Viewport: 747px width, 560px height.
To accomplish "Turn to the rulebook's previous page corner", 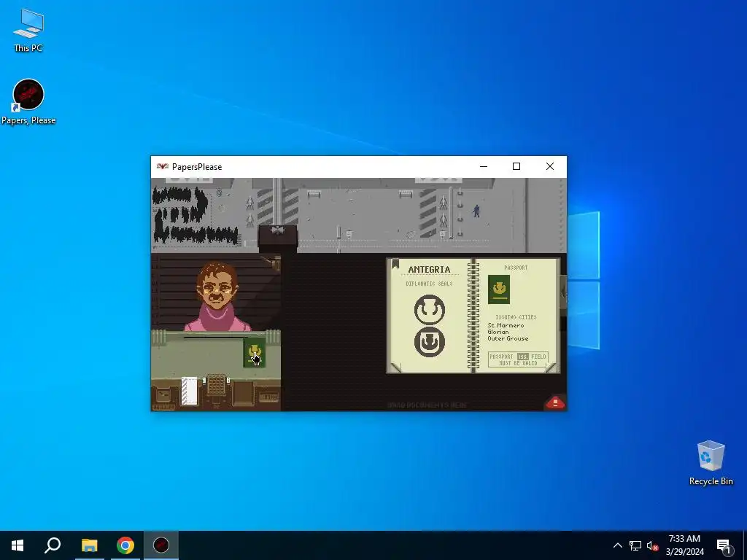I will 396,367.
